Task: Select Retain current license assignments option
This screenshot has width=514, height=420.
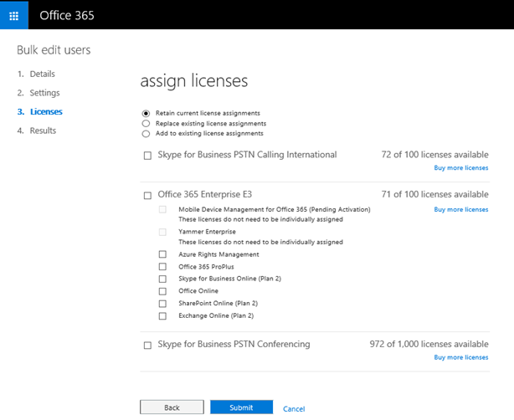Action: (146, 113)
